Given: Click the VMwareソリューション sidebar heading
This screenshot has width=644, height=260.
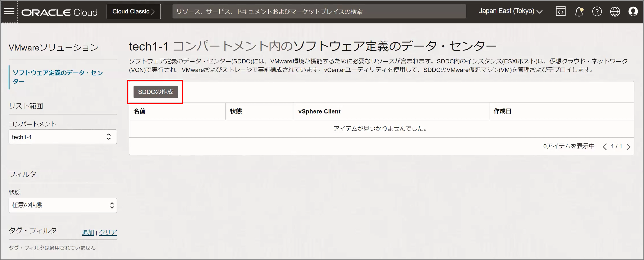Looking at the screenshot, I should pos(53,47).
